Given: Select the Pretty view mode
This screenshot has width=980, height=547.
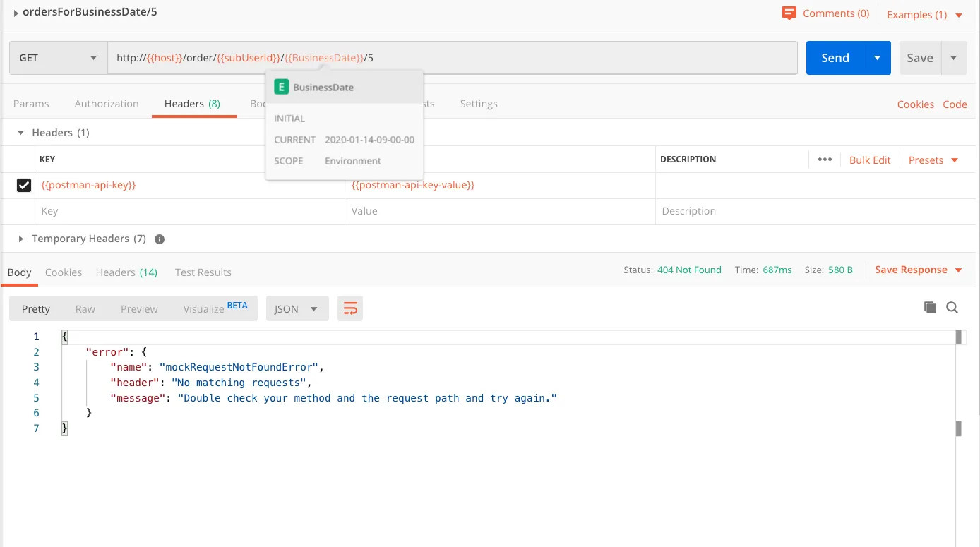Looking at the screenshot, I should tap(36, 309).
